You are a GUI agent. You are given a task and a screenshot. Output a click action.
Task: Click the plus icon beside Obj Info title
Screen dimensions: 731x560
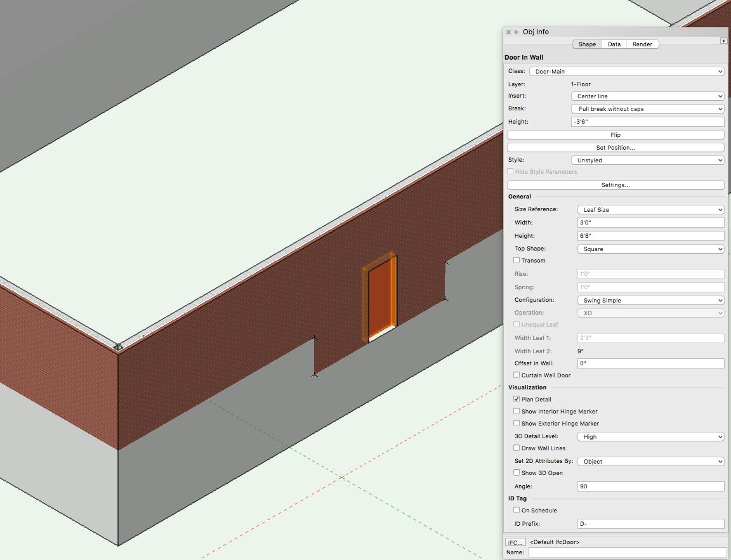click(517, 32)
